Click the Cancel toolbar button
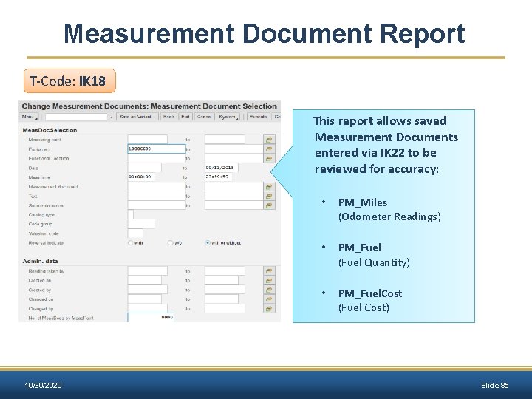This screenshot has width=532, height=399. (x=204, y=117)
